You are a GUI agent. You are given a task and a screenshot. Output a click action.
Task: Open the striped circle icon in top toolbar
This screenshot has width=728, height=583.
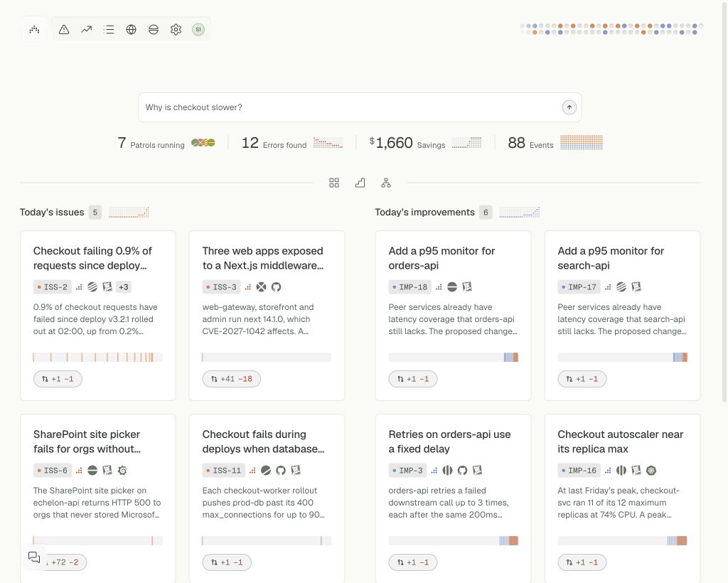coord(154,30)
